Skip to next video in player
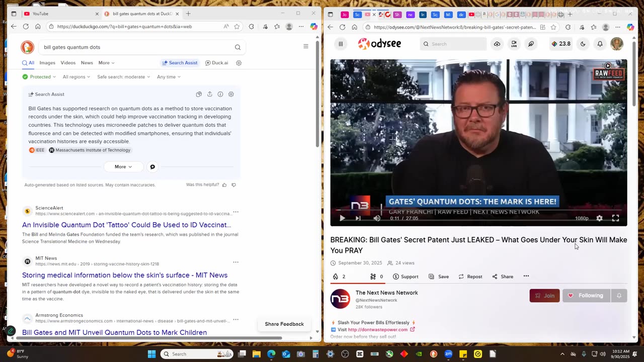644x362 pixels. [x=358, y=218]
